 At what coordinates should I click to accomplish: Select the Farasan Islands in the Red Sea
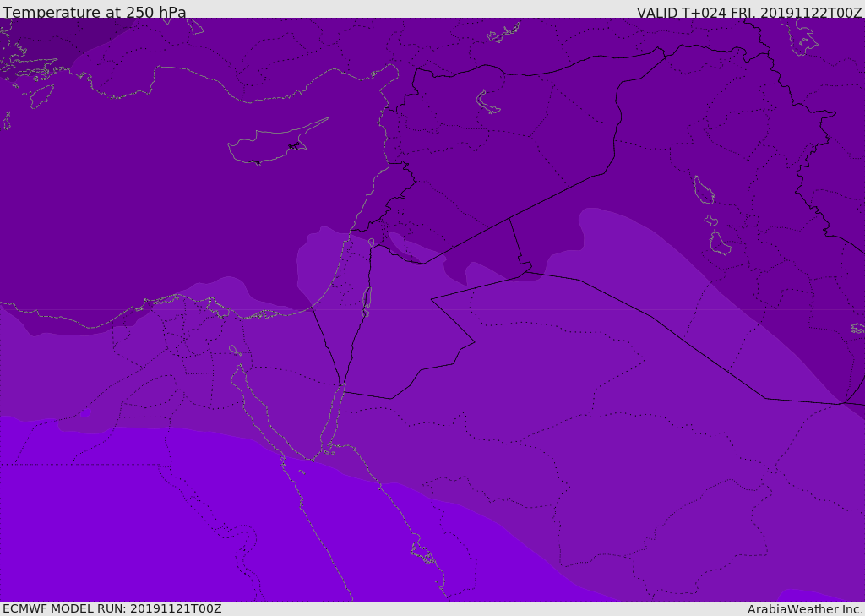tap(424, 554)
